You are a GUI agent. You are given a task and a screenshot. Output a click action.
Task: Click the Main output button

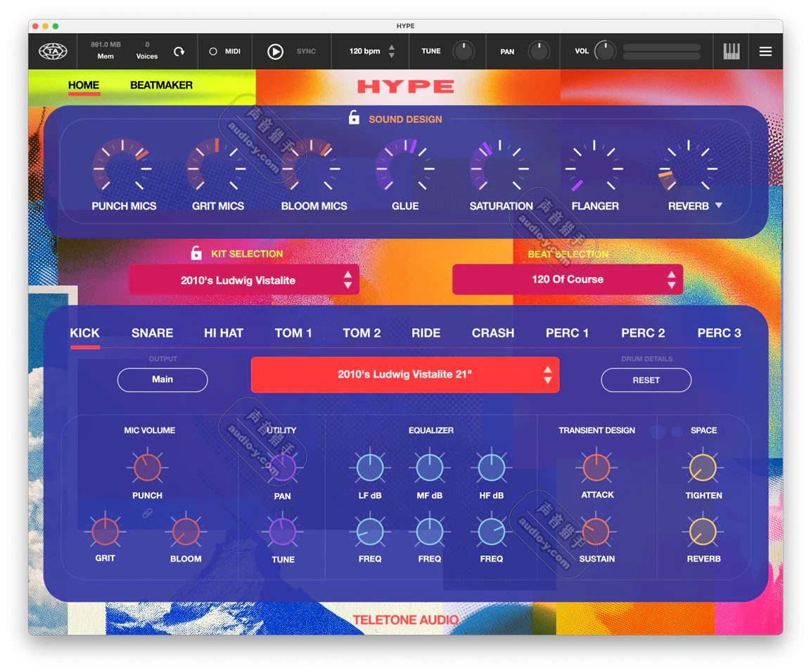[162, 380]
